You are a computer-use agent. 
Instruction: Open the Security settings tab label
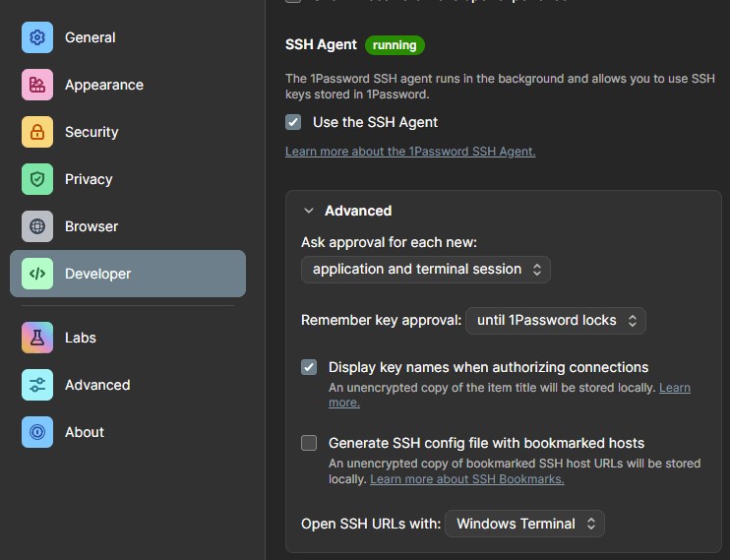point(91,132)
